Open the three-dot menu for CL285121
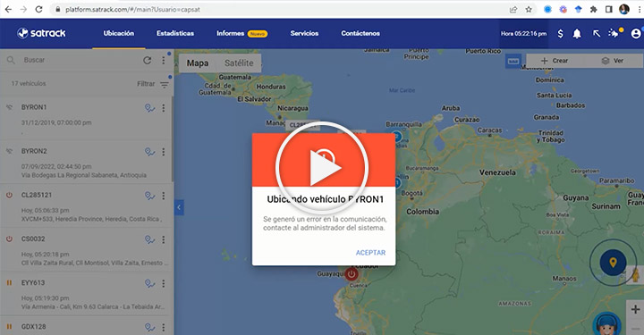The image size is (644, 335). click(164, 196)
